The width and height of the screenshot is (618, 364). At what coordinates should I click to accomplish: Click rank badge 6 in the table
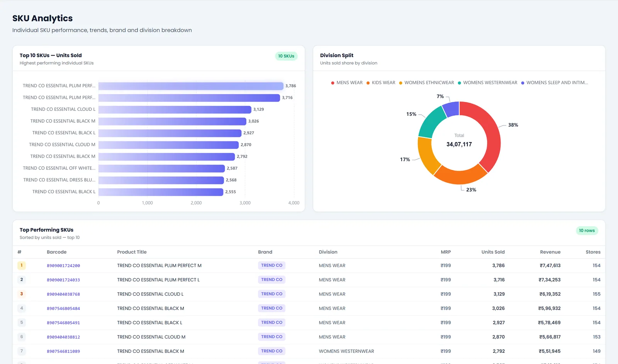click(22, 337)
